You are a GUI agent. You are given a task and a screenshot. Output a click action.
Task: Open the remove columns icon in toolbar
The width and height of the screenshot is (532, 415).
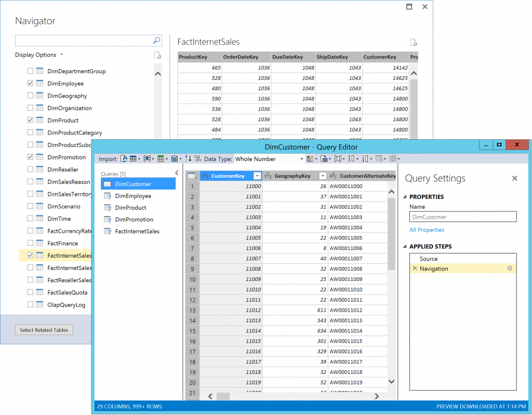[176, 159]
